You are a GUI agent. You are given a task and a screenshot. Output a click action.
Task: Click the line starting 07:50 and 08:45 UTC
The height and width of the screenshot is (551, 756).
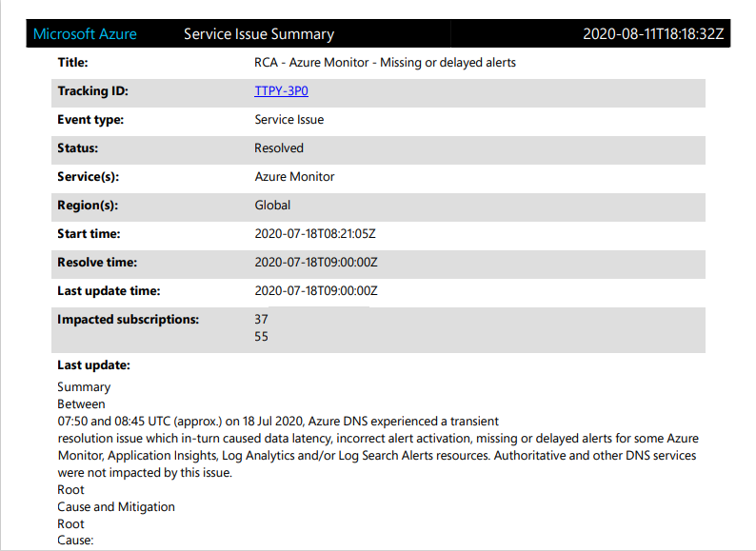(x=278, y=422)
